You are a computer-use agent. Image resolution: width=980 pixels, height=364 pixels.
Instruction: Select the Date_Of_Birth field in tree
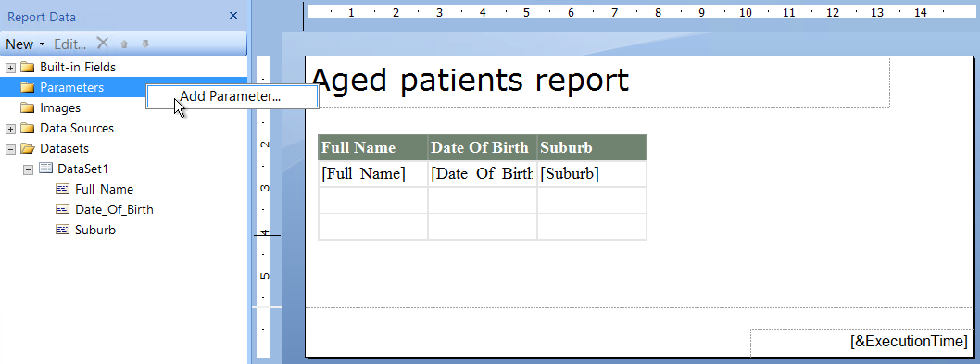point(114,209)
